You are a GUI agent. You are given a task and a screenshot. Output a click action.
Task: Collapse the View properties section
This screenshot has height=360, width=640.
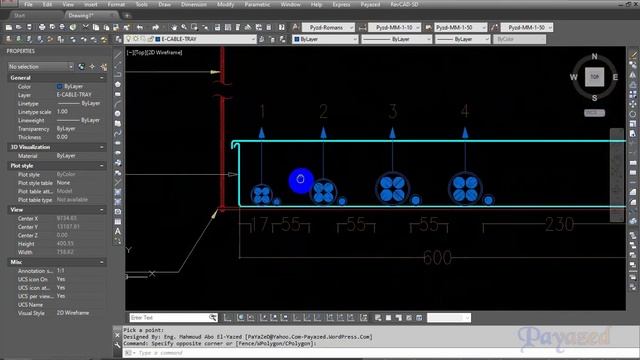pyautogui.click(x=102, y=210)
